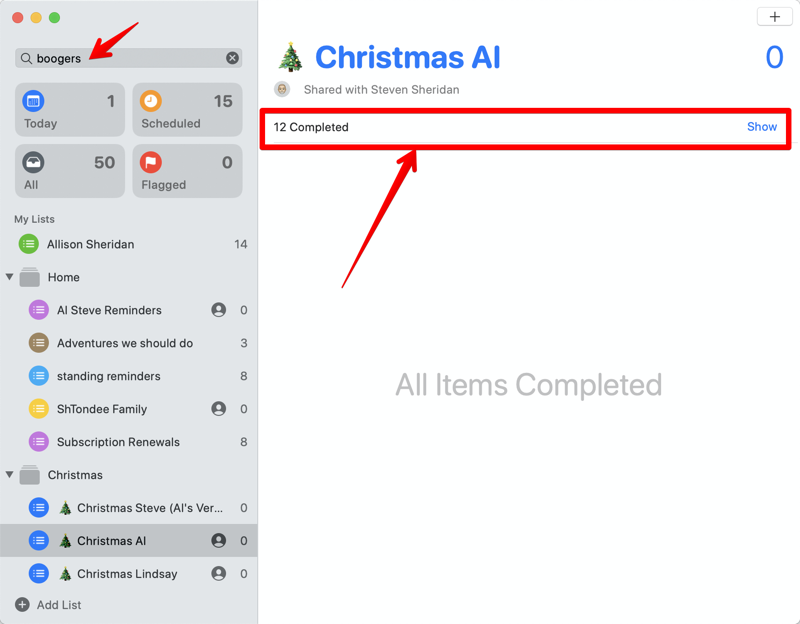The height and width of the screenshot is (624, 800).
Task: Open the Subscription Renewals list
Action: point(118,442)
